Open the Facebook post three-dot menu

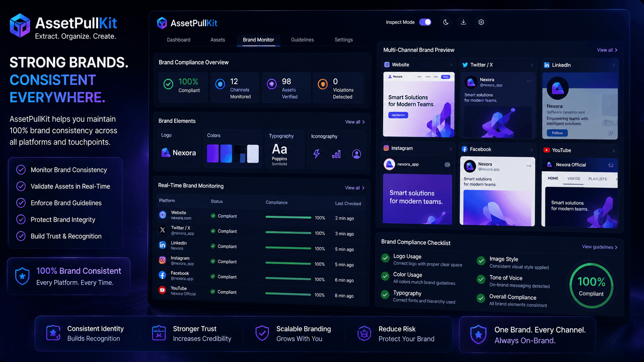(529, 166)
